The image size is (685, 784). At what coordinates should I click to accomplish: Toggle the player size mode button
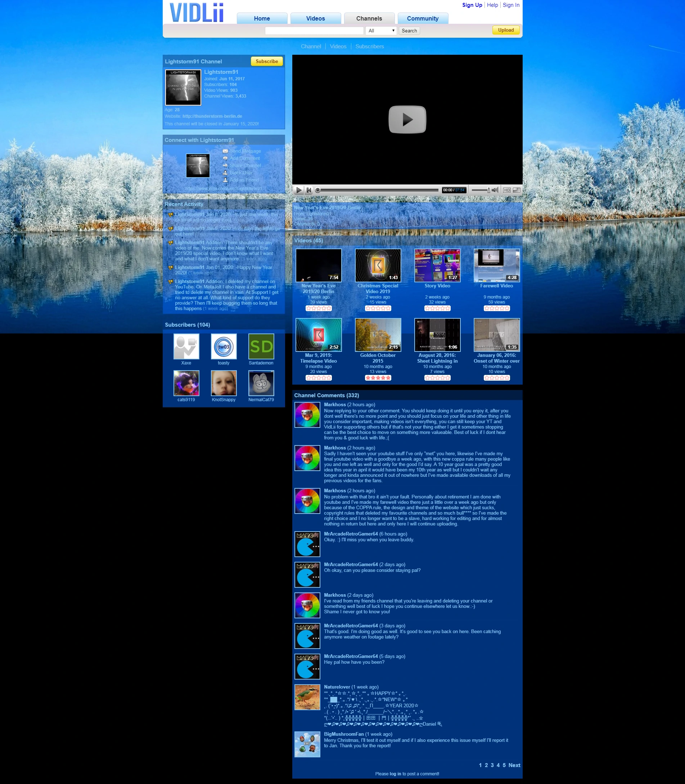pyautogui.click(x=517, y=190)
